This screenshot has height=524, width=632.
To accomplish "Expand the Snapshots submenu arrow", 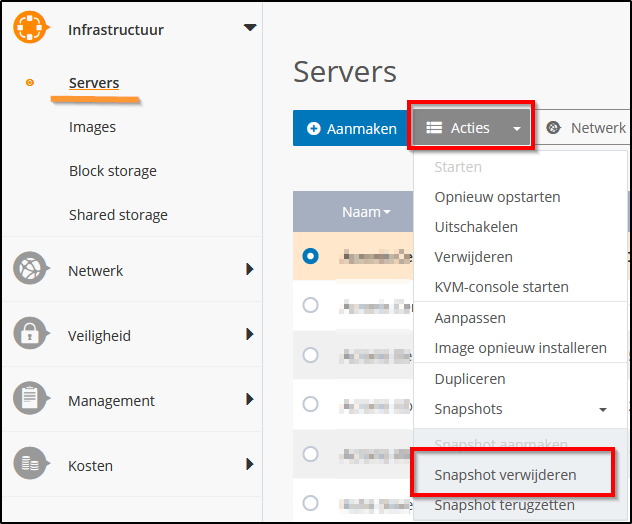I will point(603,410).
